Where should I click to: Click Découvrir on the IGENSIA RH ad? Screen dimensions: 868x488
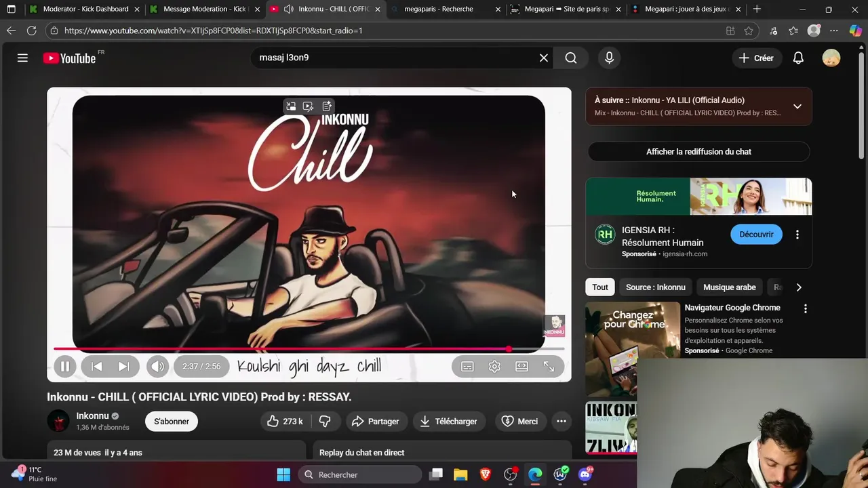[x=756, y=235]
